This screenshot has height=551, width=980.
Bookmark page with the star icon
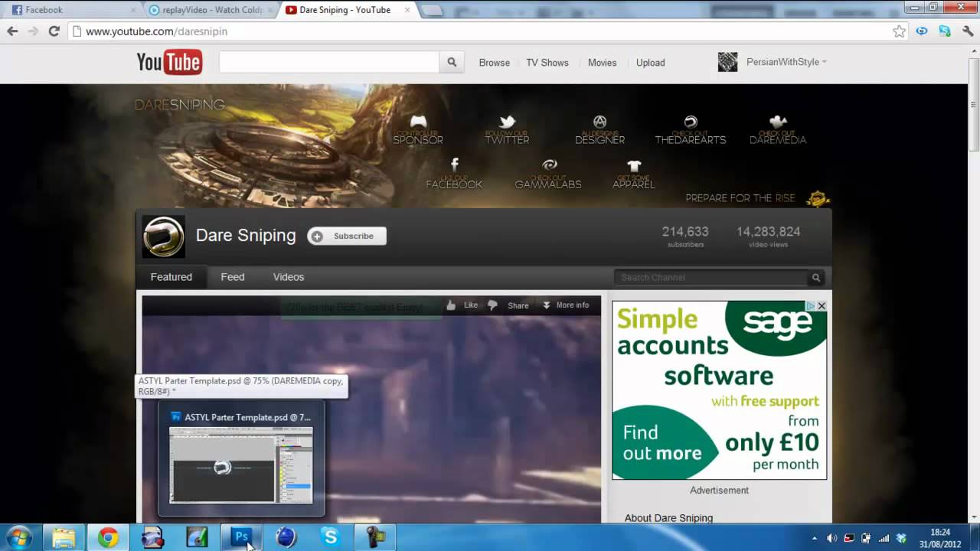click(x=899, y=31)
